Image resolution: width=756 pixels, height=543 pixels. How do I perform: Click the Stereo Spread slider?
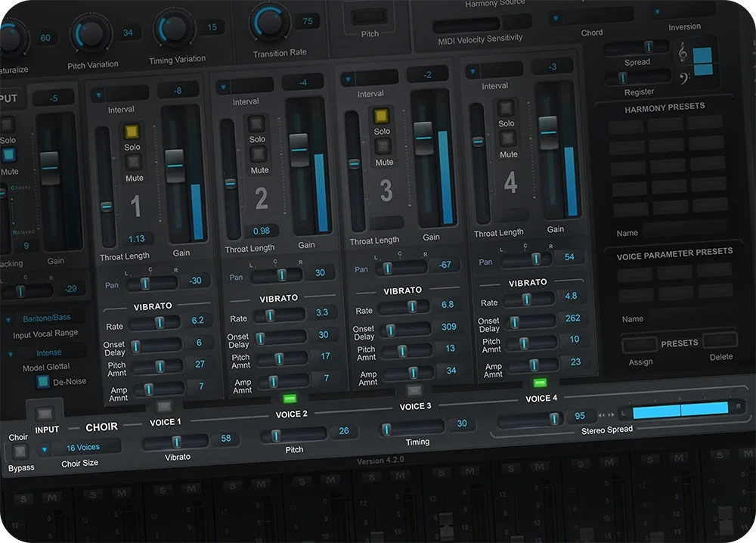point(680,411)
